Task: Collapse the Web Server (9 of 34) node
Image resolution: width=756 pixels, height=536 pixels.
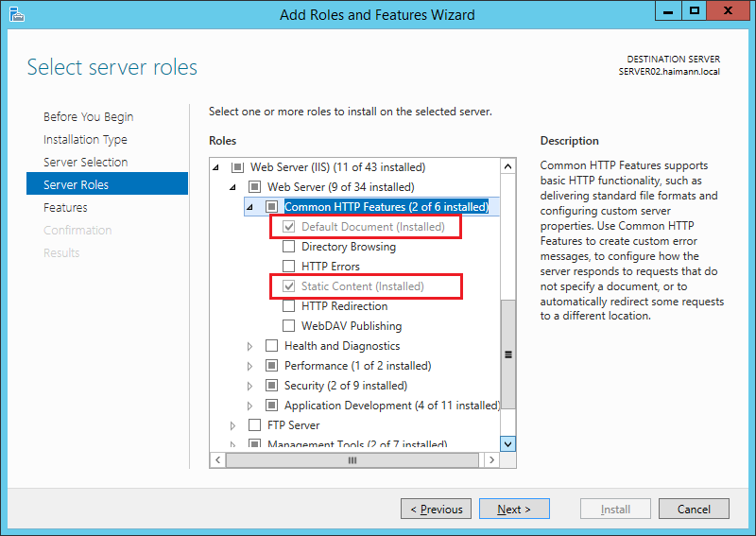Action: (232, 187)
